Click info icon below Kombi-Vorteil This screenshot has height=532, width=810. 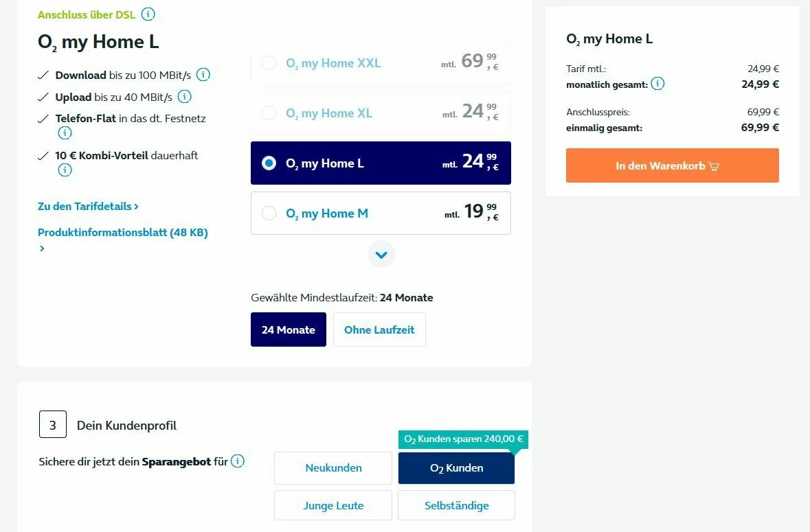(x=65, y=170)
